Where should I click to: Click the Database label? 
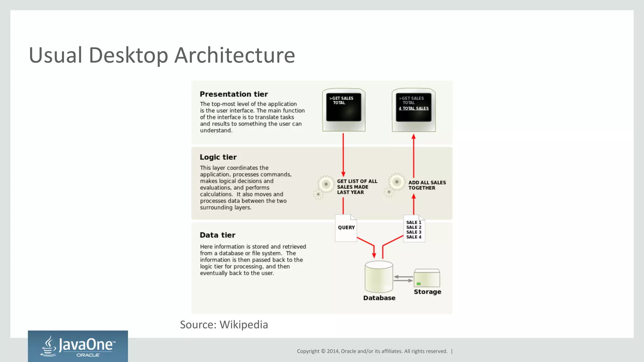point(379,298)
